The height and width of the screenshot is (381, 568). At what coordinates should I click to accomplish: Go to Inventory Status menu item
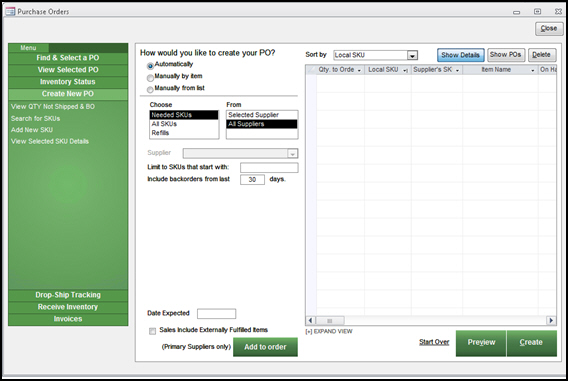[68, 82]
